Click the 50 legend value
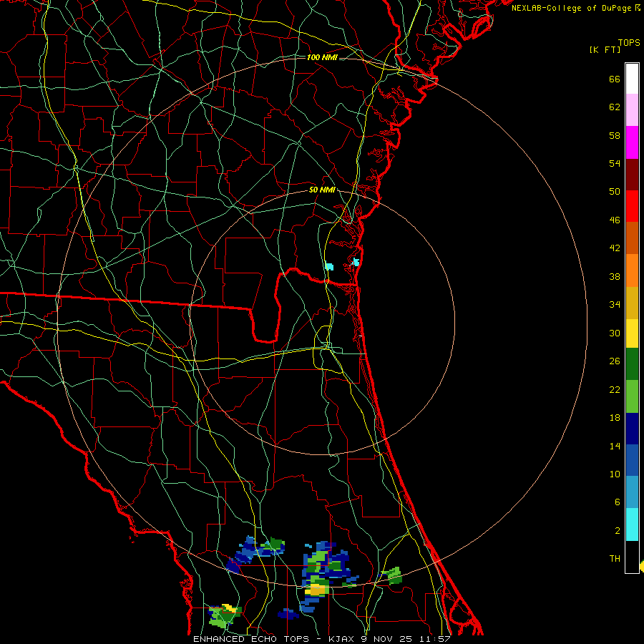 coord(615,192)
